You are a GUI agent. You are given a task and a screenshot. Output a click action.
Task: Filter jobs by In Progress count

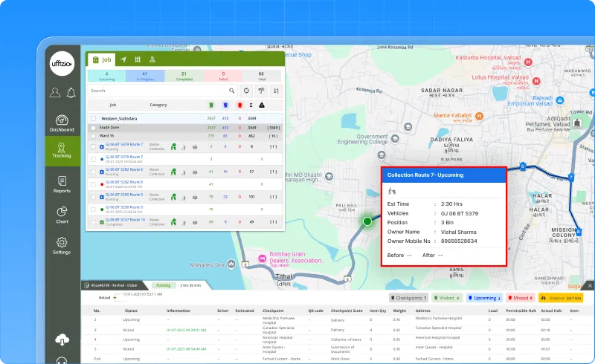pyautogui.click(x=145, y=75)
